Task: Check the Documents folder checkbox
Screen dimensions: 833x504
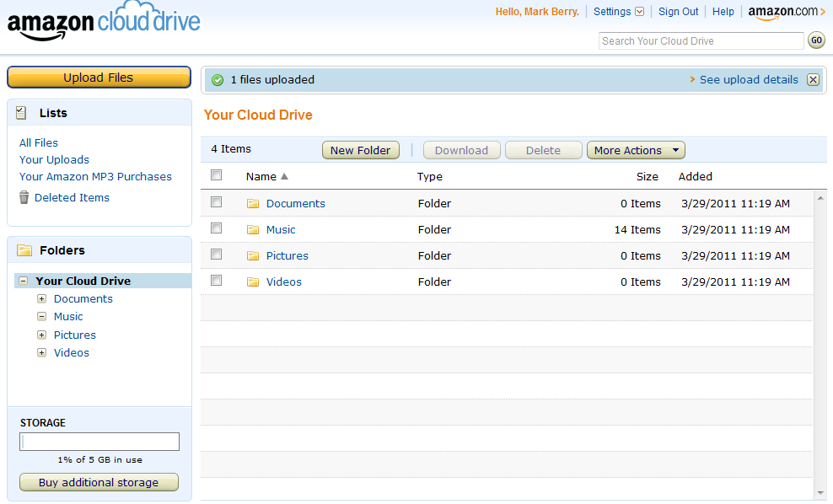Action: 217,202
